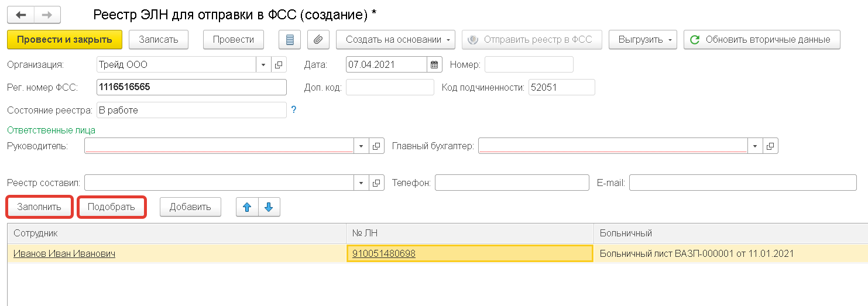Open the Выгрузить dropdown menu
868x306 pixels.
coord(643,40)
